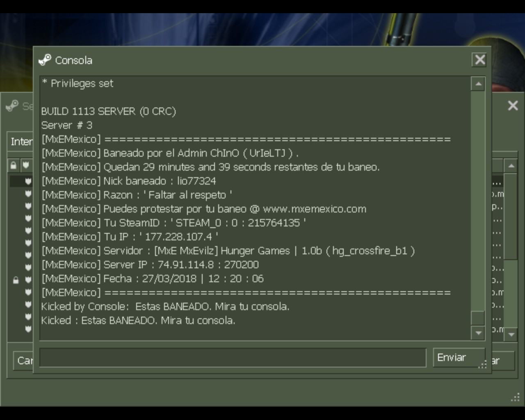Sort servers by the lock (password) column header
Image resolution: width=525 pixels, height=420 pixels.
click(x=14, y=165)
